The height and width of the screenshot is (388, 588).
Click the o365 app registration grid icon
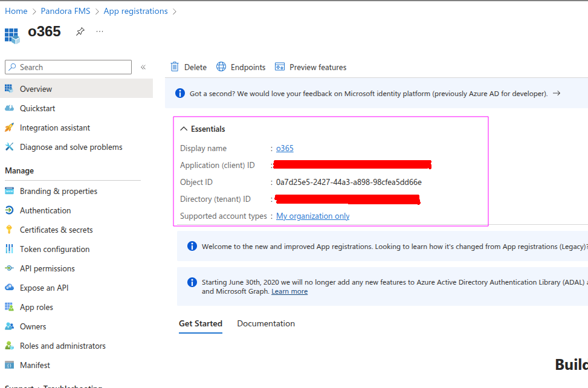pyautogui.click(x=12, y=36)
